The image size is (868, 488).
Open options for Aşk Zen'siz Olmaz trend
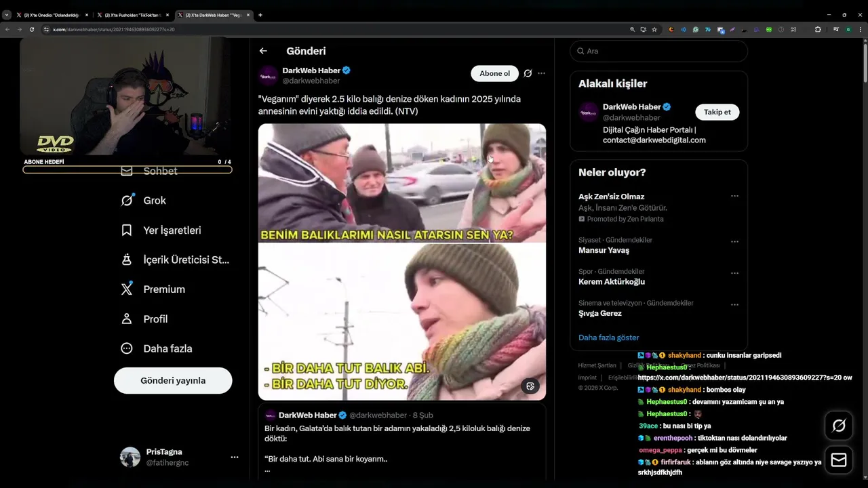coord(734,197)
